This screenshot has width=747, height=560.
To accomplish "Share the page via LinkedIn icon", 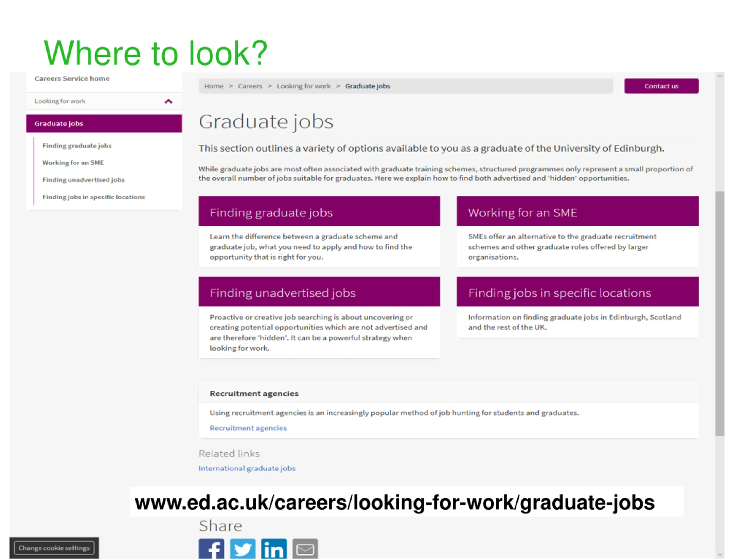I will pyautogui.click(x=274, y=549).
